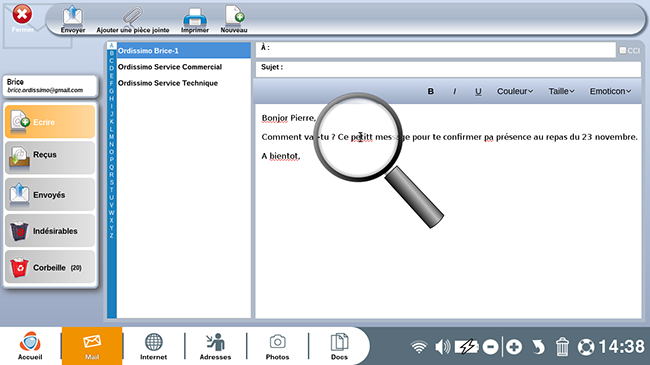Click the word bientot in message
650x365 pixels.
[x=284, y=156]
